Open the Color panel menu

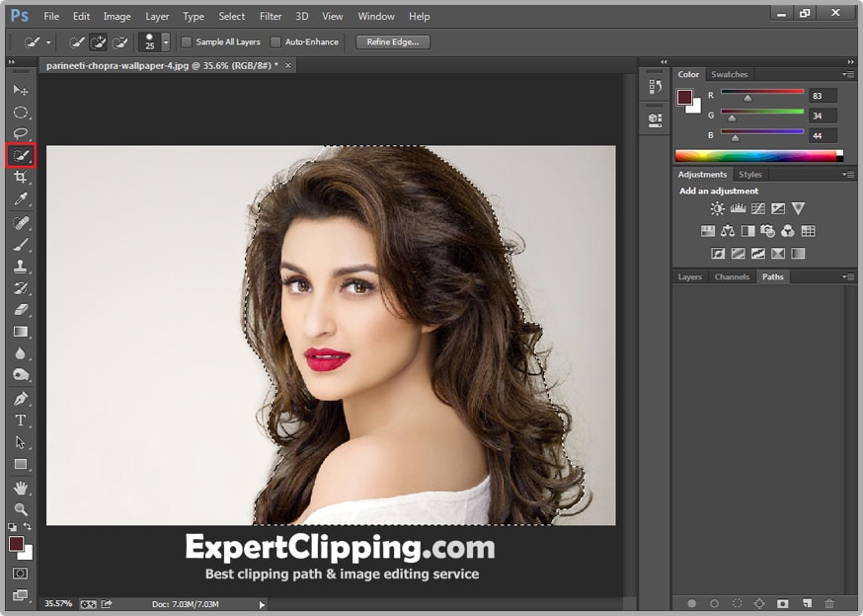point(847,74)
